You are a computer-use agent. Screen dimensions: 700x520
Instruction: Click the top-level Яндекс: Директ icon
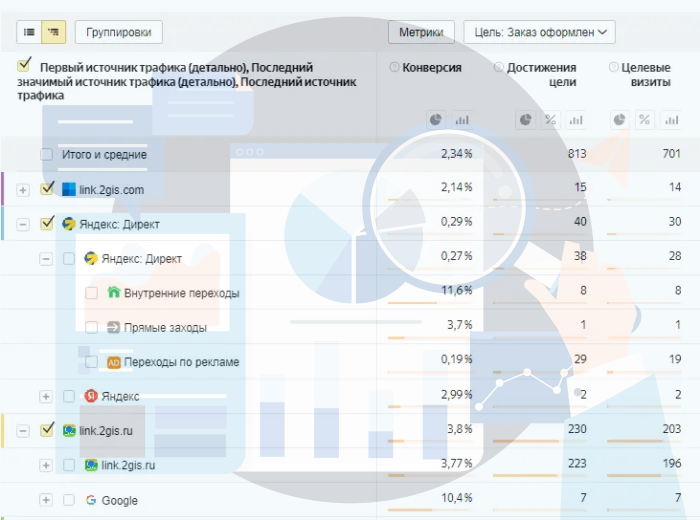click(x=69, y=224)
